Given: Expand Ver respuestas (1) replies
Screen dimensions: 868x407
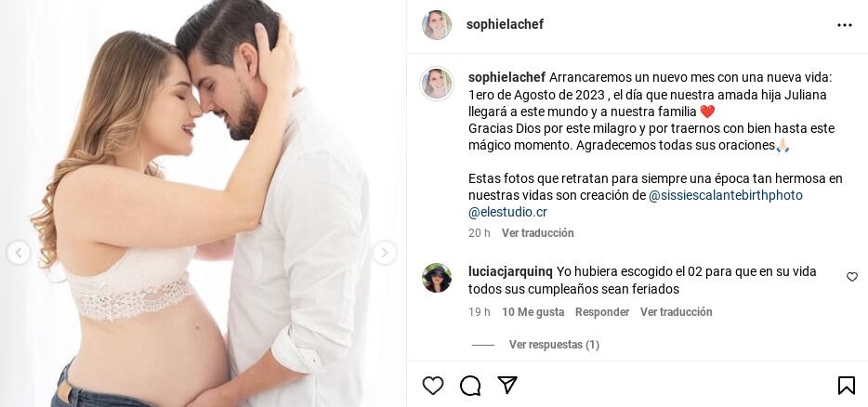Looking at the screenshot, I should (x=554, y=345).
